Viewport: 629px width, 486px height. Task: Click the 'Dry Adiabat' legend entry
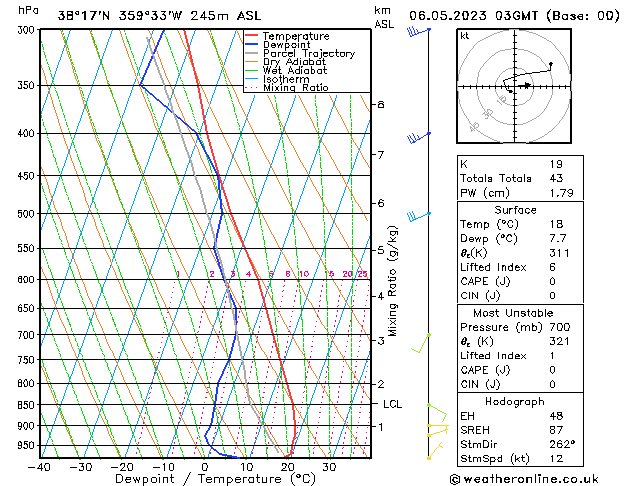coord(294,62)
